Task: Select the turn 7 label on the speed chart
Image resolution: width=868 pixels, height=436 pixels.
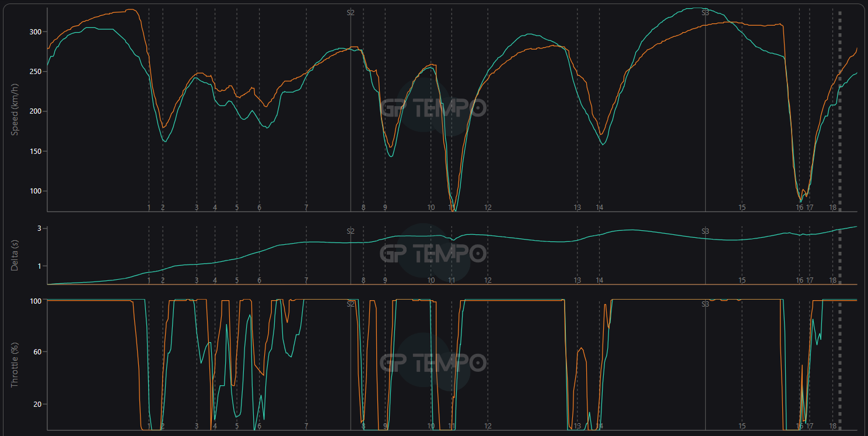Action: click(306, 208)
